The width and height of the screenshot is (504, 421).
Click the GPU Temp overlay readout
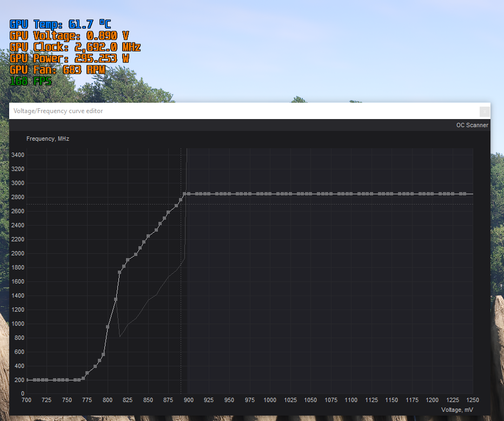click(60, 24)
